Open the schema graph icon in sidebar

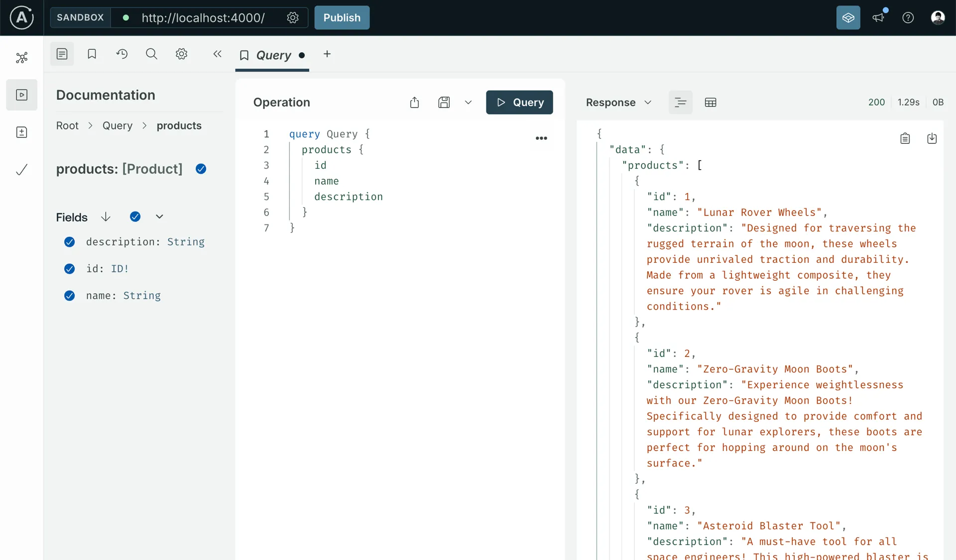(x=21, y=58)
